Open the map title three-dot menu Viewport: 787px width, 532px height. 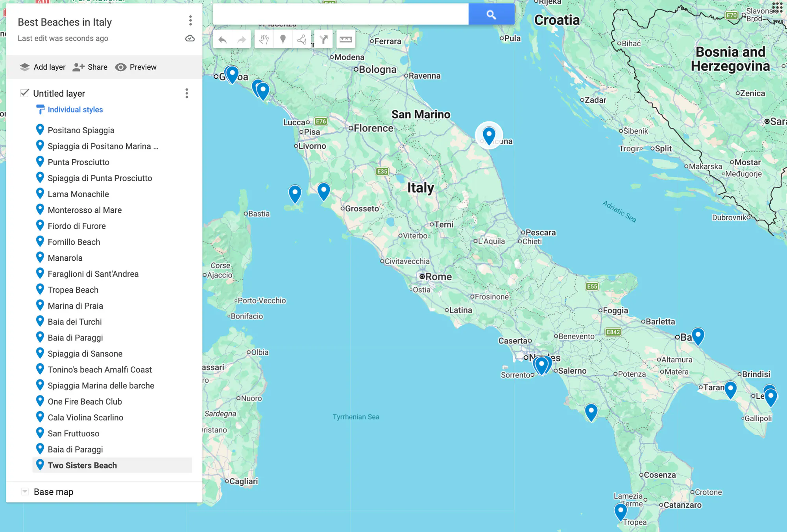[190, 20]
